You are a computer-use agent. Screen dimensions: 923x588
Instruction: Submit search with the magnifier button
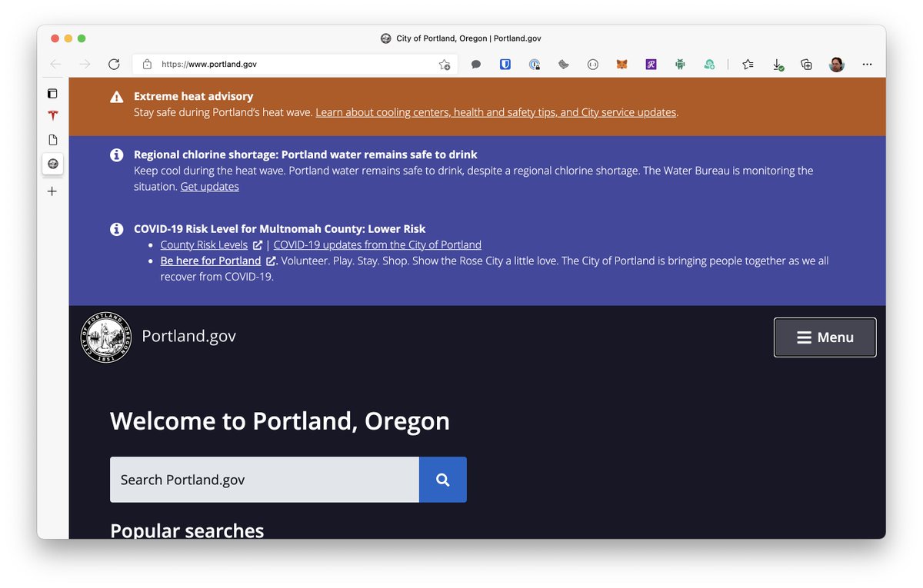click(x=443, y=480)
